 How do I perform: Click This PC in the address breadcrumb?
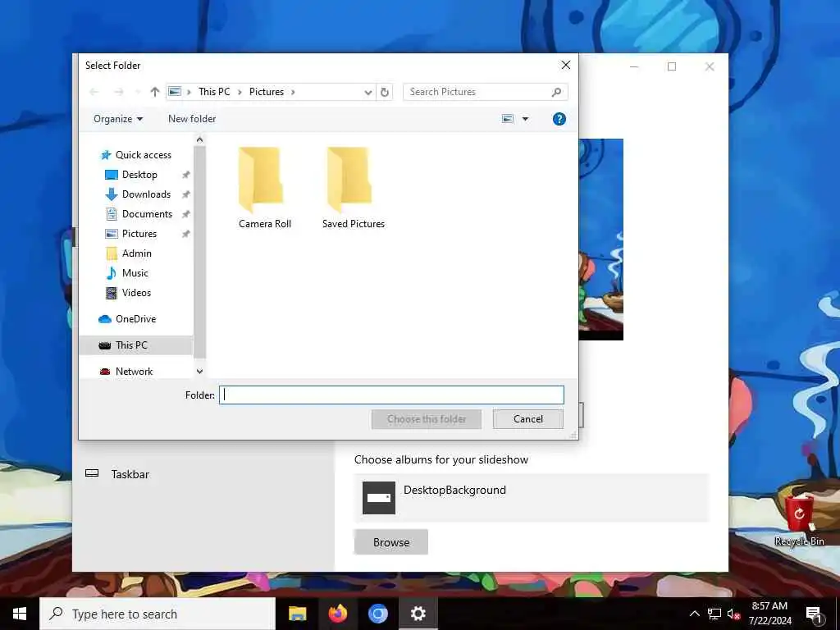tap(214, 92)
